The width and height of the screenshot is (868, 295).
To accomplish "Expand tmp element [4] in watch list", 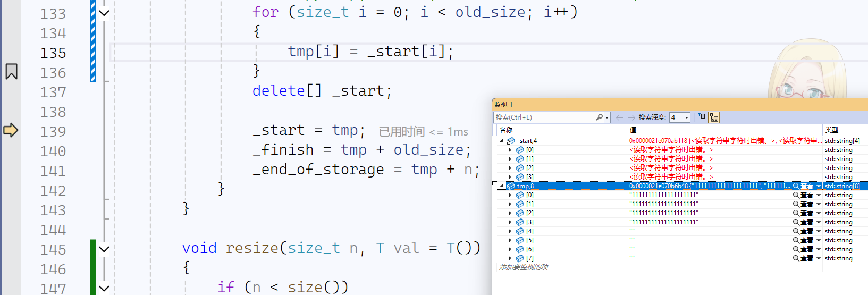I will point(510,231).
